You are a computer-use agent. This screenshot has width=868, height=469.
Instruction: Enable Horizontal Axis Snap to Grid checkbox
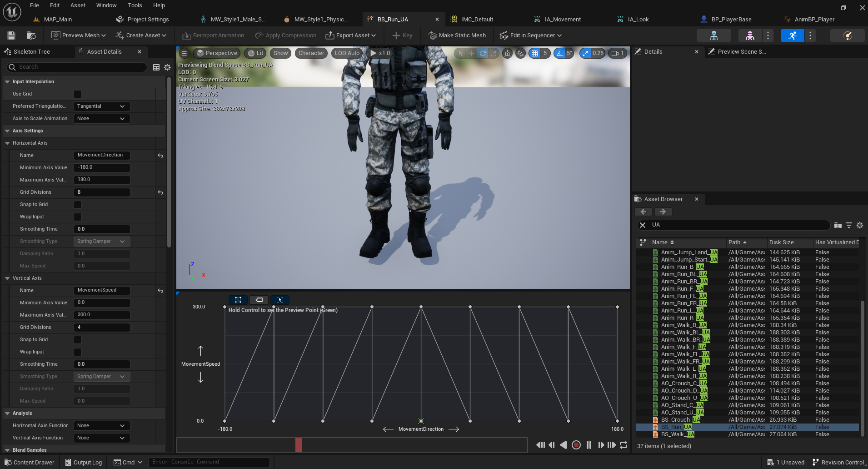(x=78, y=205)
